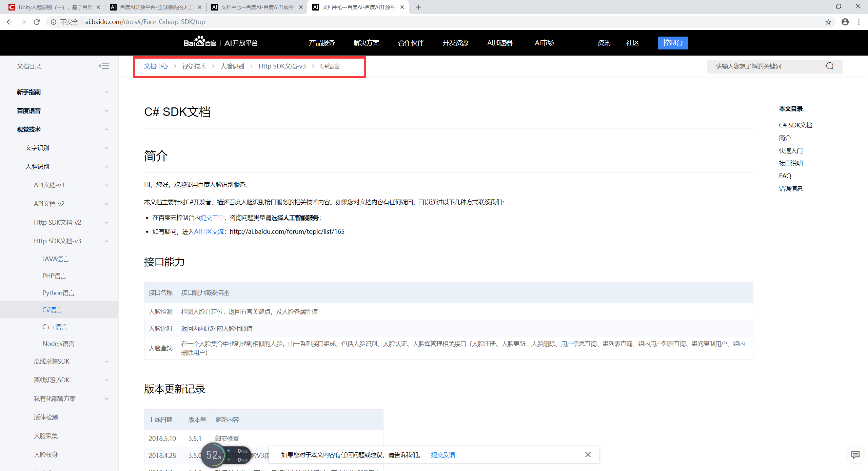Image resolution: width=868 pixels, height=471 pixels.
Task: Open Chrome user profile icon
Action: pos(845,22)
